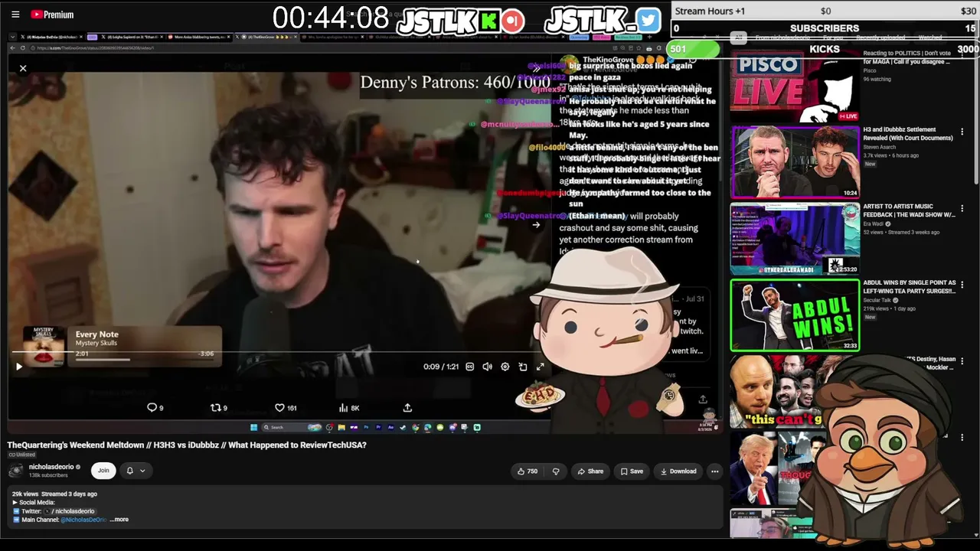Image resolution: width=980 pixels, height=551 pixels.
Task: Open options for H3 and iDubbbz Settlement video
Action: 962,132
